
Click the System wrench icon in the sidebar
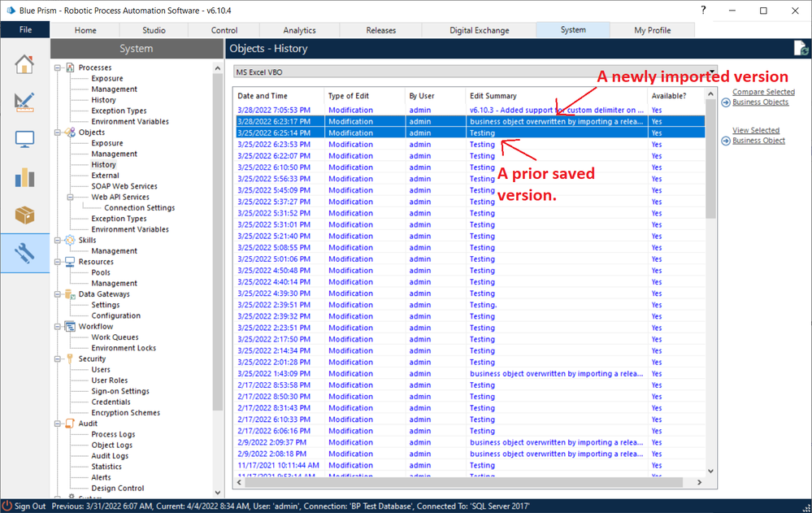[24, 254]
